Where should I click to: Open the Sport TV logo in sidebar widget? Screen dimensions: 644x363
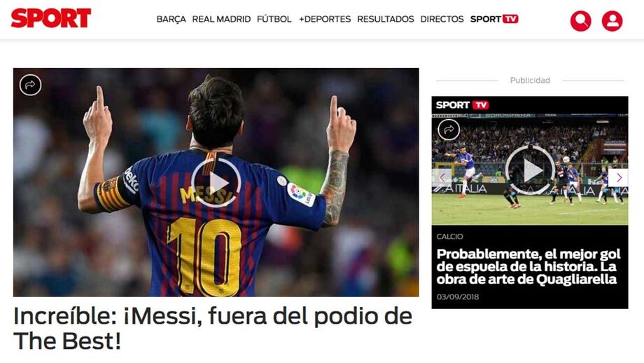click(x=462, y=105)
